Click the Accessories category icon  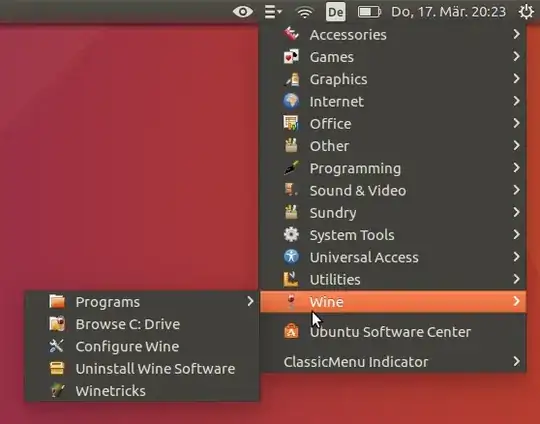(291, 34)
